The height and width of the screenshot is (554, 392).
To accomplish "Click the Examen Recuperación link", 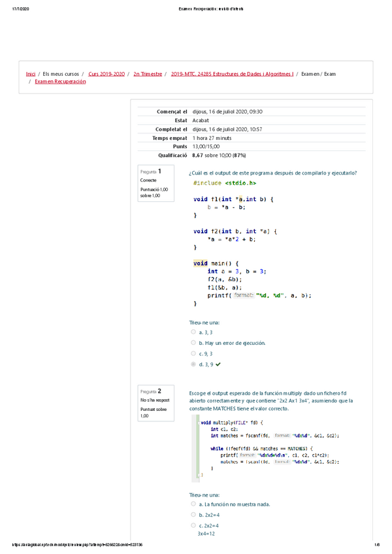I will coord(60,82).
